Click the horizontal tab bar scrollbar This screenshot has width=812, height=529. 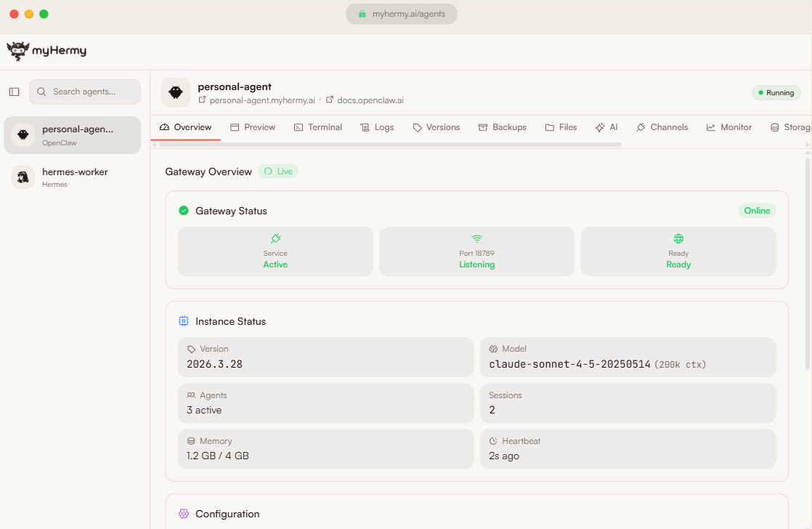(x=391, y=145)
